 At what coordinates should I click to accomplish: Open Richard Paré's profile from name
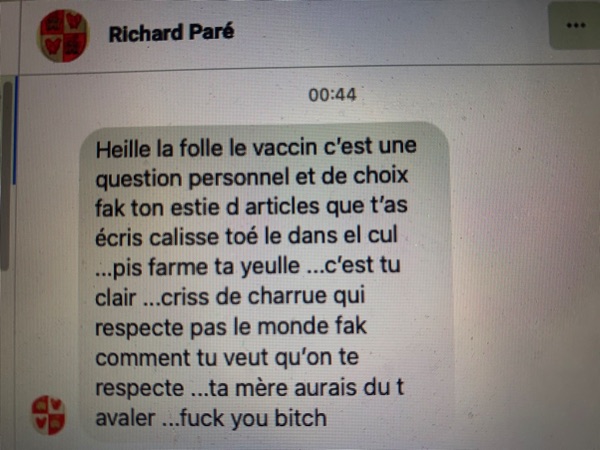[171, 33]
